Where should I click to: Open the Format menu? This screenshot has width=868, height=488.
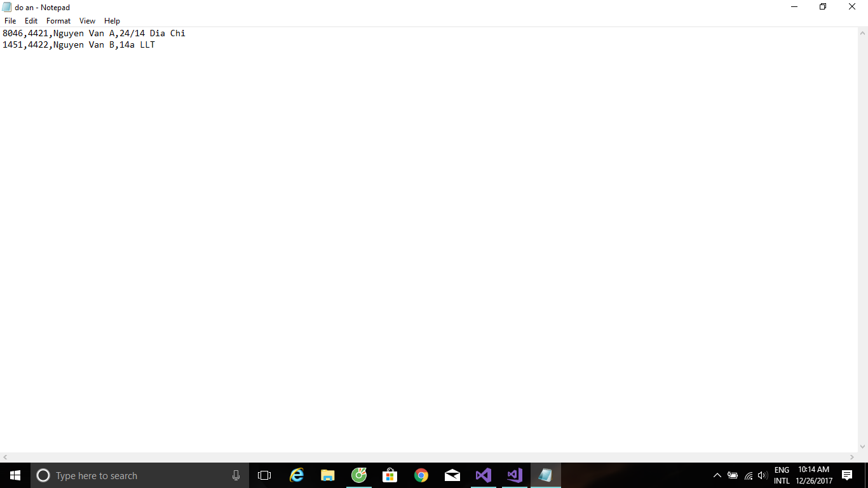coord(58,21)
